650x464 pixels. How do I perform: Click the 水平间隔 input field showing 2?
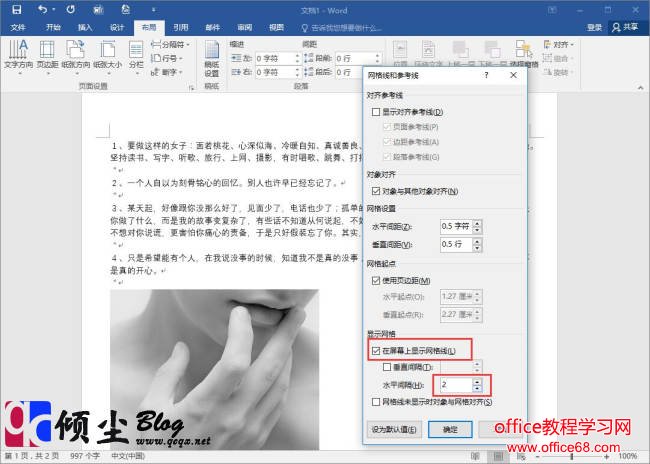(456, 385)
